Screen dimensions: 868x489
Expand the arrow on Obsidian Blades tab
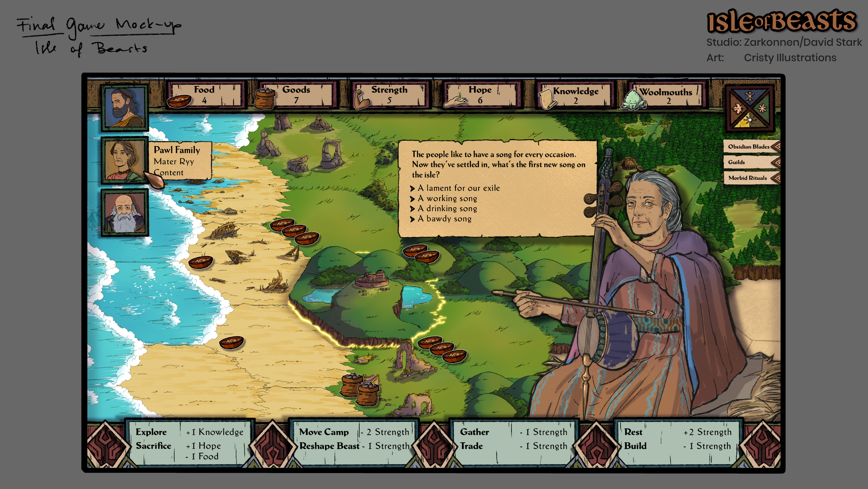point(775,147)
